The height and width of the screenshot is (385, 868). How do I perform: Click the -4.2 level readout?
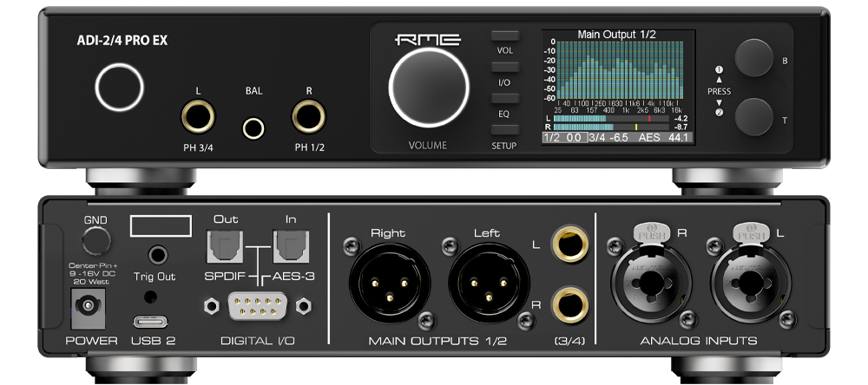click(681, 119)
